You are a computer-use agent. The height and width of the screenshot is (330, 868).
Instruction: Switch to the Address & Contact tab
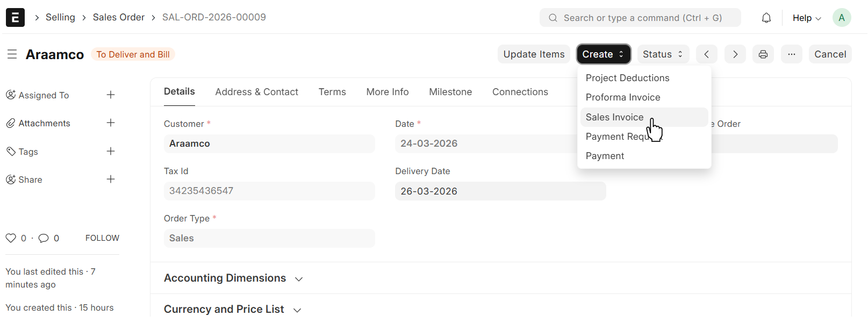(x=256, y=92)
